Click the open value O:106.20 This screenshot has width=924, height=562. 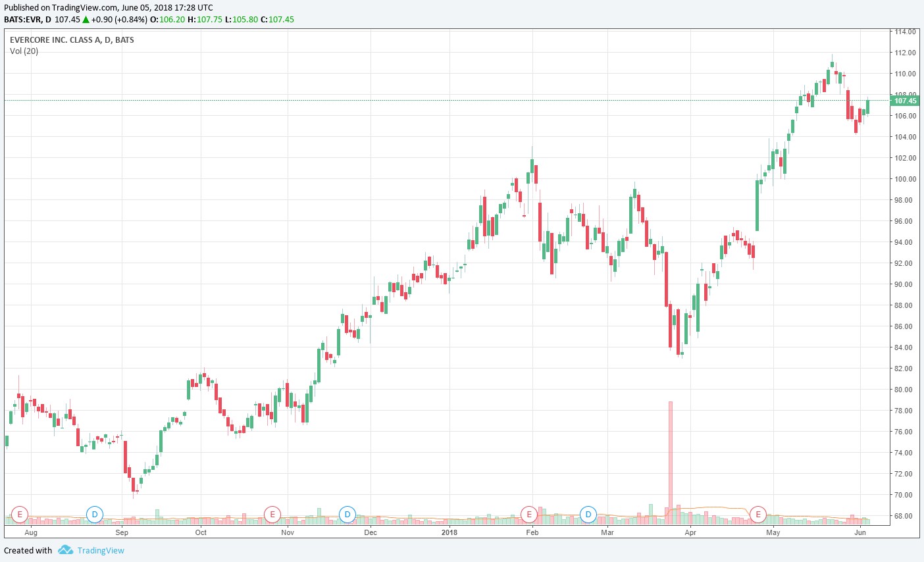[x=168, y=20]
